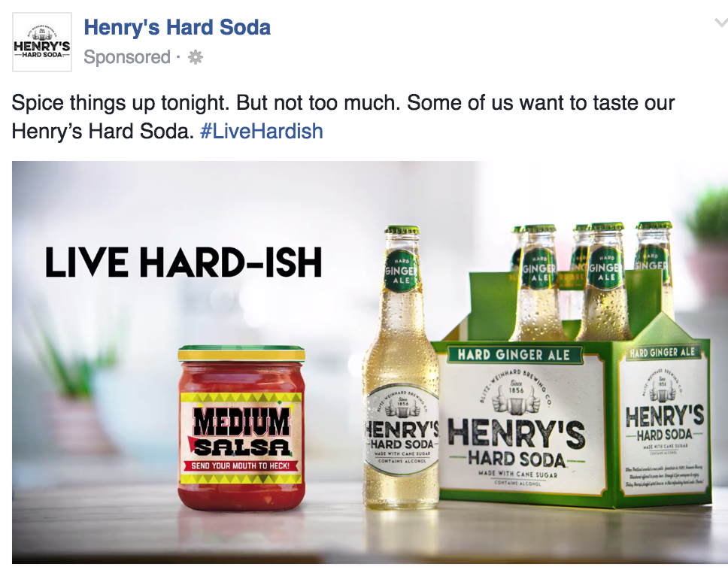The image size is (728, 570).
Task: Click the Made With Cane Sugar text on box
Action: (x=517, y=474)
